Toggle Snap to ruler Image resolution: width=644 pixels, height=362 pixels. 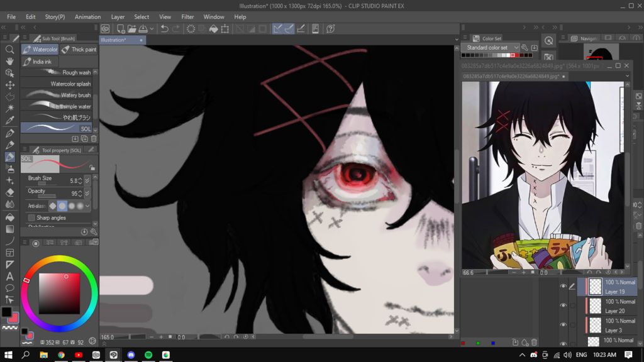[277, 29]
